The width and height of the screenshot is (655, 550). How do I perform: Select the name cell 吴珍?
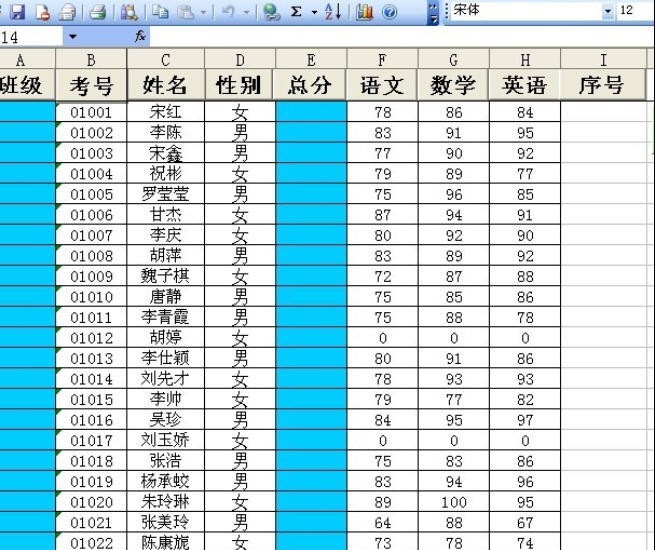click(166, 419)
